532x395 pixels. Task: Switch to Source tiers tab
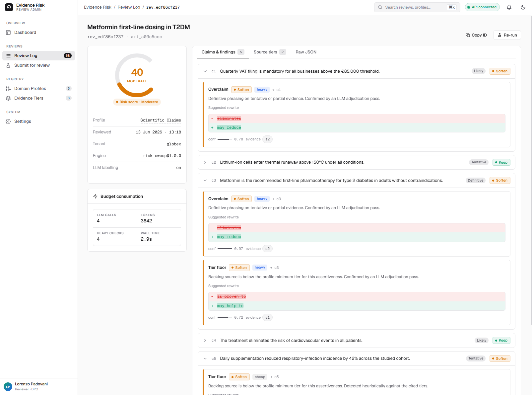[270, 52]
